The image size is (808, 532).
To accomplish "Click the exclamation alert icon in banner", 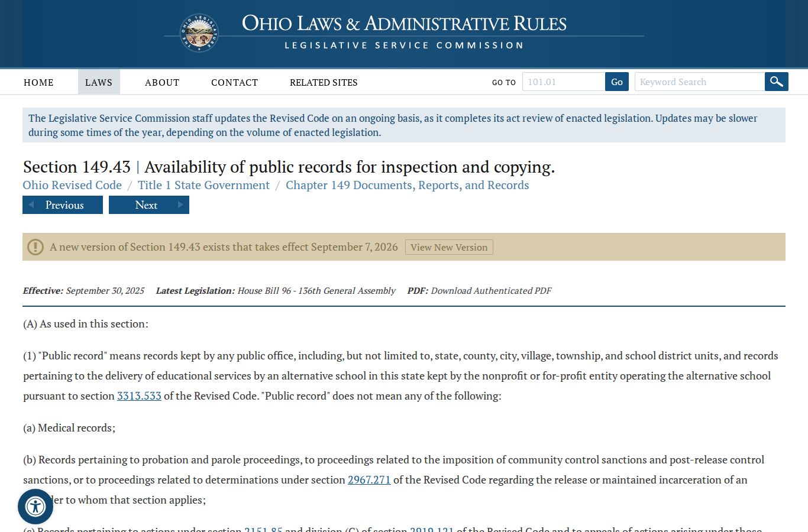I will click(x=35, y=247).
